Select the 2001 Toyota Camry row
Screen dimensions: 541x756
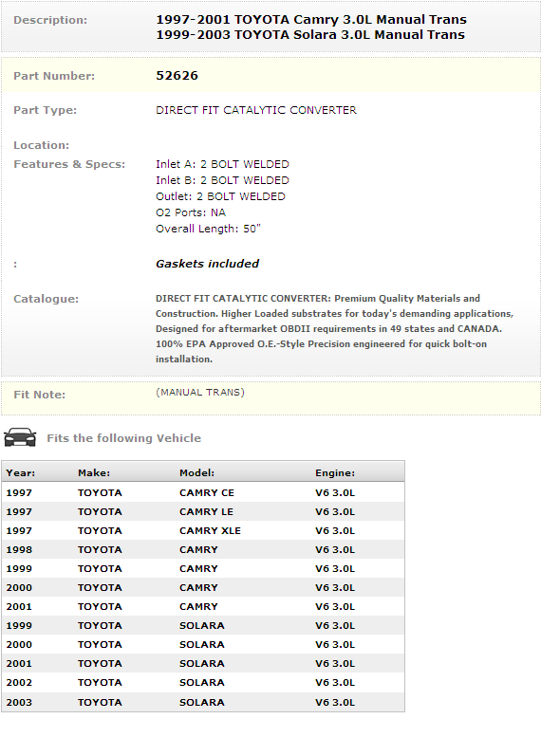(203, 606)
